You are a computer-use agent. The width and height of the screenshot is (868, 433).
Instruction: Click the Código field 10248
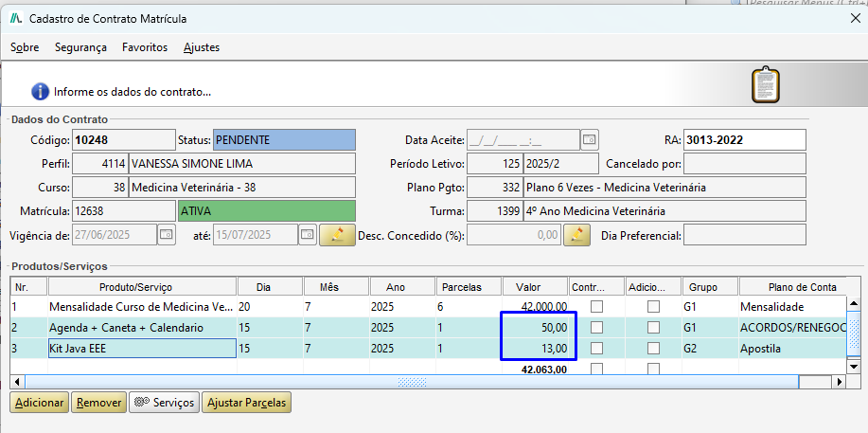[124, 140]
